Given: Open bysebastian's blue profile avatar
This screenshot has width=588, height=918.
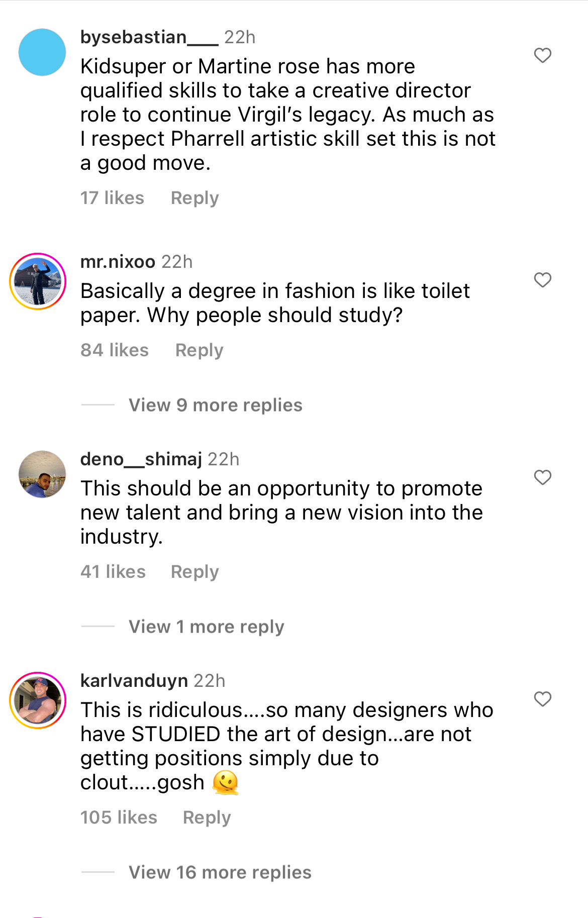Looking at the screenshot, I should coord(42,52).
